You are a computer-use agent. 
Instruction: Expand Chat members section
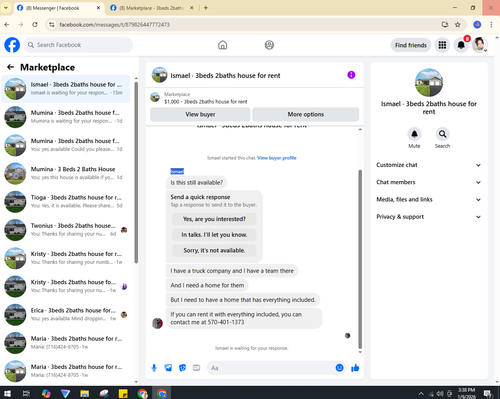pos(429,182)
